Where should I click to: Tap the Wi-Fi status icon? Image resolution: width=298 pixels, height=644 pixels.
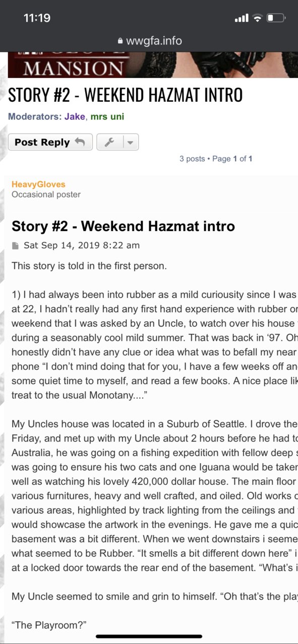pos(257,18)
